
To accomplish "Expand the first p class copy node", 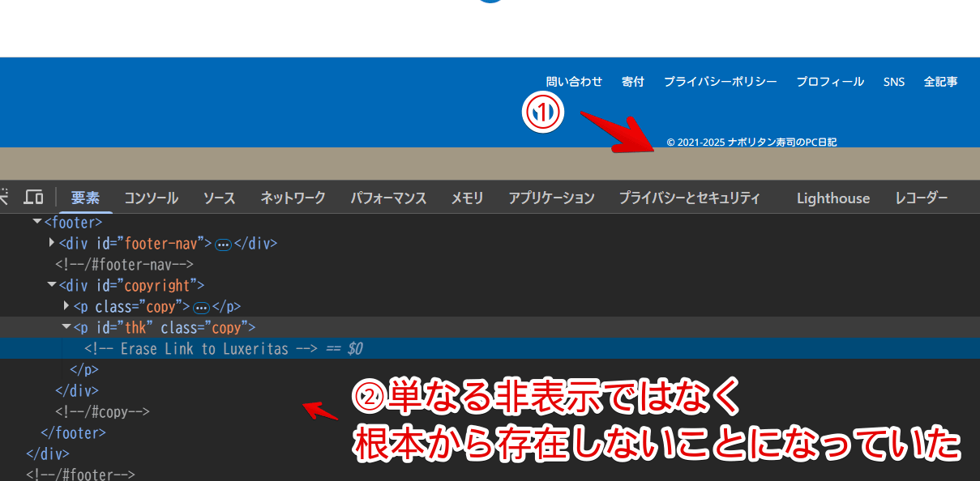I will pyautogui.click(x=66, y=306).
